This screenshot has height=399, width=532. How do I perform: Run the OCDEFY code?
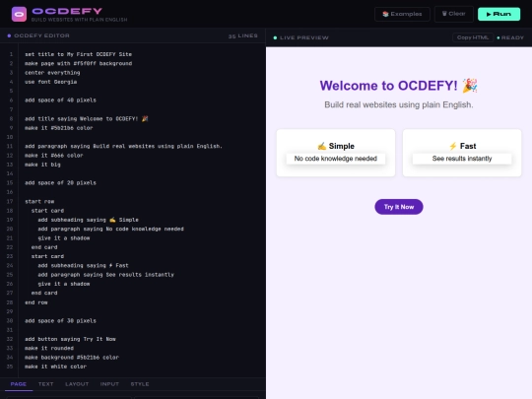tap(499, 14)
